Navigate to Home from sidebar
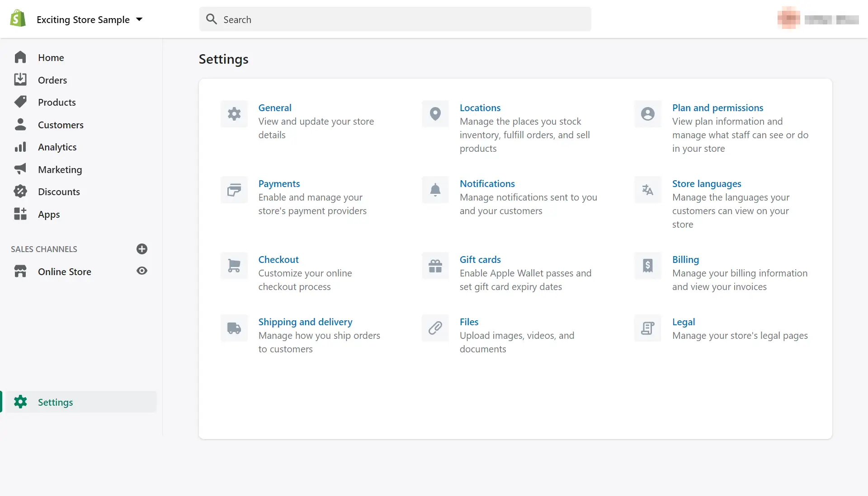868x496 pixels. point(51,57)
